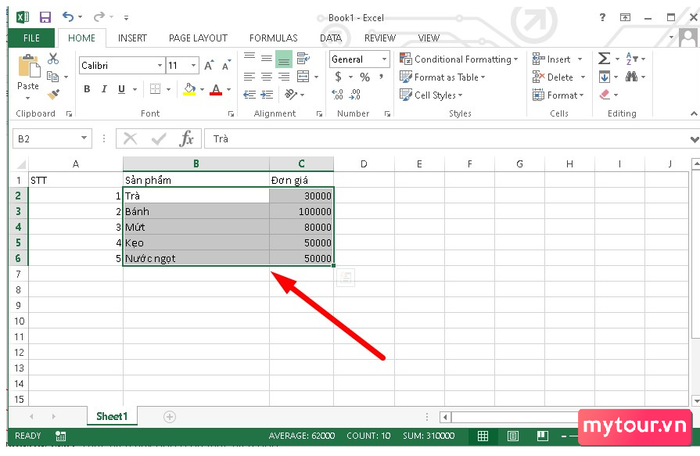This screenshot has width=700, height=456.
Task: Click the Save icon in quick access toolbar
Action: click(x=45, y=17)
